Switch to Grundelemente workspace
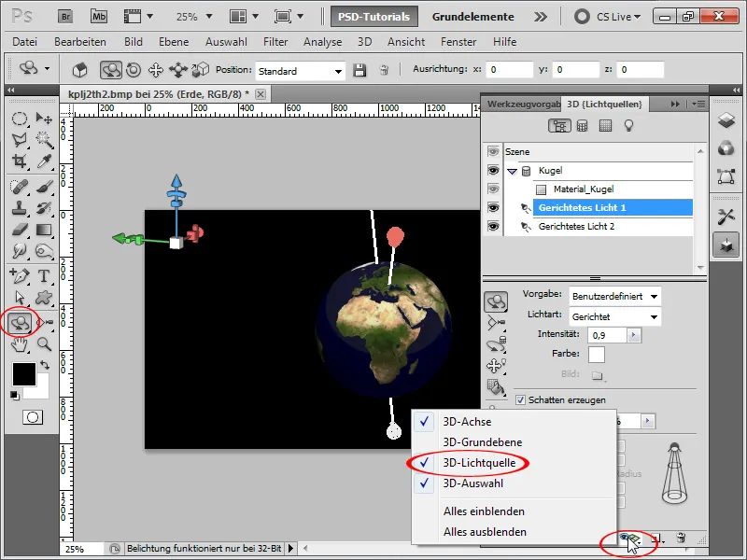 pos(472,17)
